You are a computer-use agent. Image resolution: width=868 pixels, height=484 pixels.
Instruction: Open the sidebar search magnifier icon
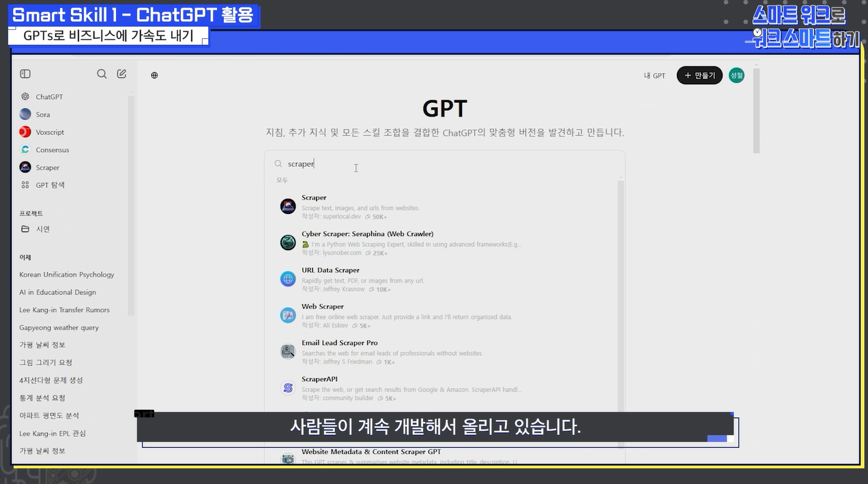[102, 74]
